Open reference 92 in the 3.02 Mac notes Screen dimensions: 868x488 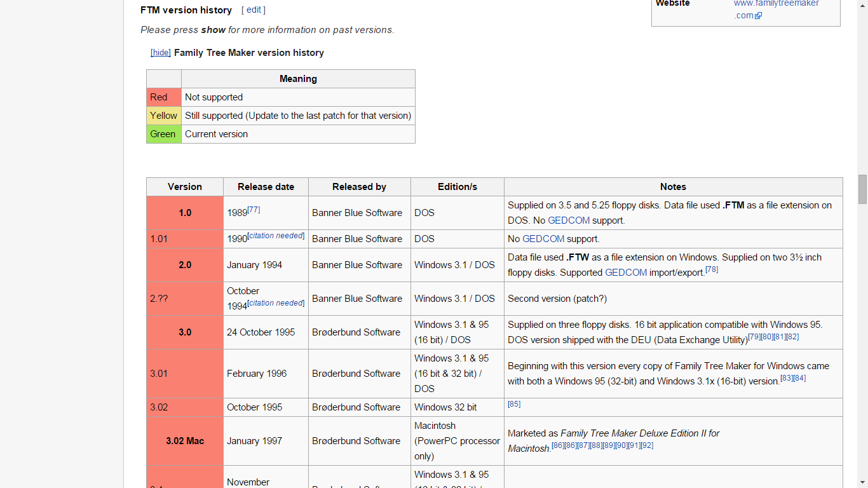(x=647, y=445)
